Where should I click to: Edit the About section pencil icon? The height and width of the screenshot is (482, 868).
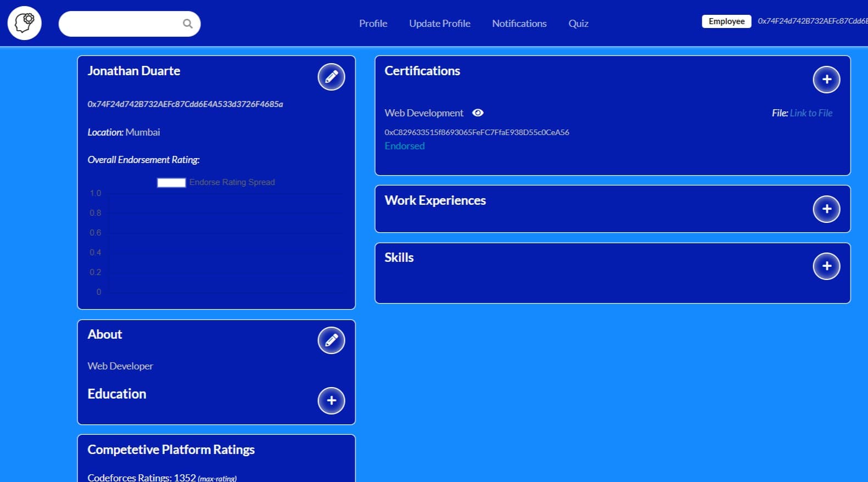332,340
